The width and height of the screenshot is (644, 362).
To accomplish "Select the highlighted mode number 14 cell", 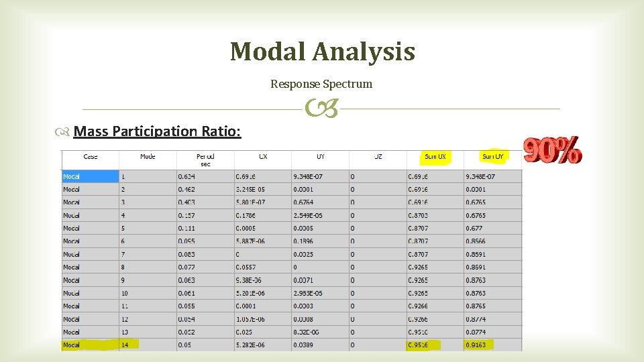I will 129,345.
